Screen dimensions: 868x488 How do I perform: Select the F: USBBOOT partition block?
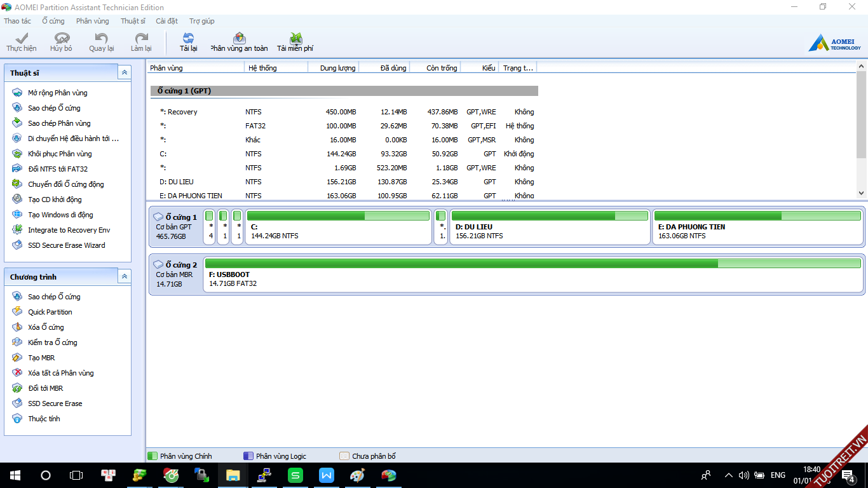coord(532,274)
